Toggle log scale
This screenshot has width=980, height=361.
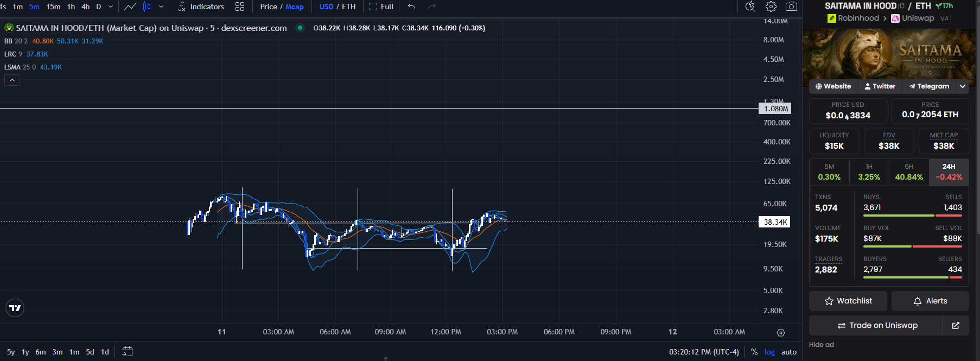[769, 352]
